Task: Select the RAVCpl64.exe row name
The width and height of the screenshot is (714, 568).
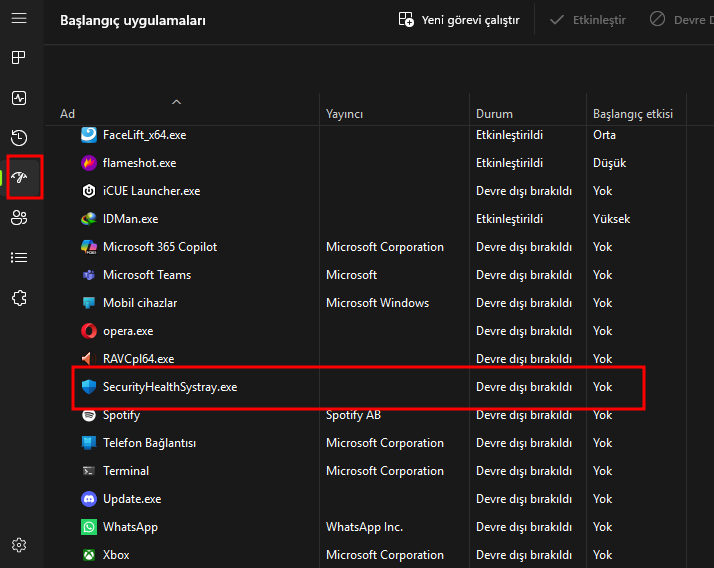Action: (x=138, y=359)
